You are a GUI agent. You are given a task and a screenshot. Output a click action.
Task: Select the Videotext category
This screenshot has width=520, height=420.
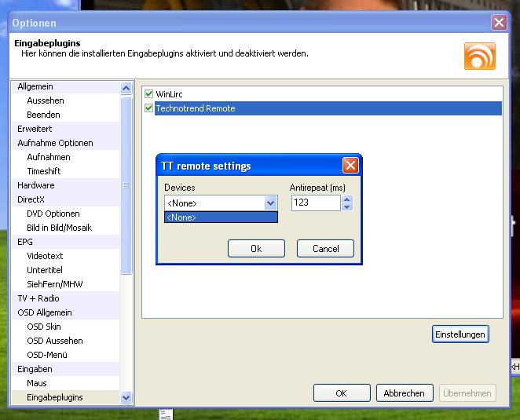coord(66,256)
